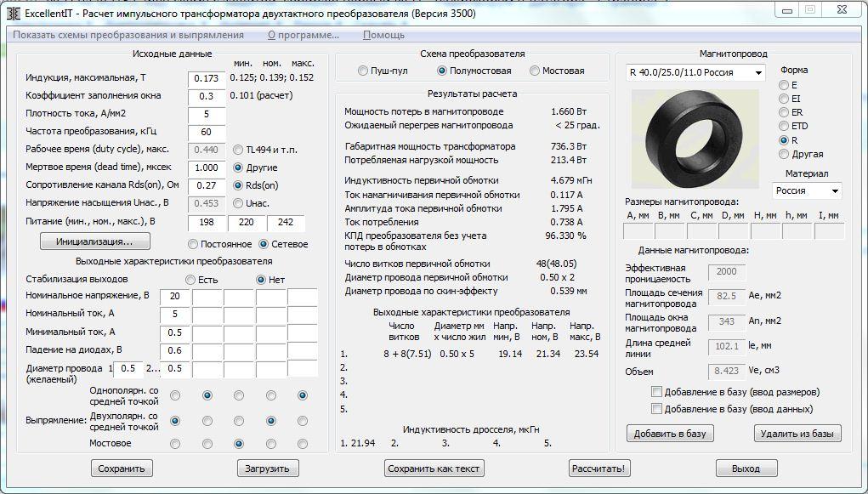Click the conversion frequency field 60

[x=207, y=133]
